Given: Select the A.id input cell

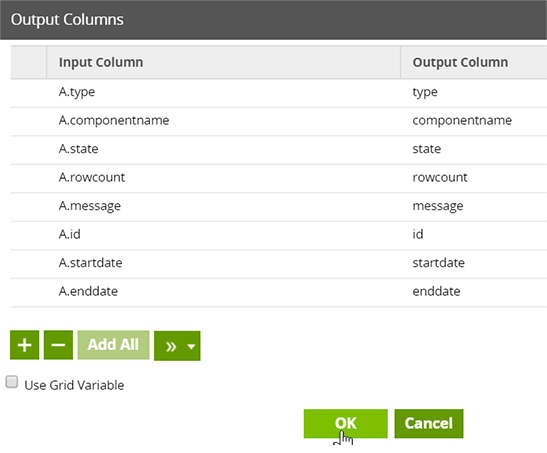Looking at the screenshot, I should tap(223, 235).
